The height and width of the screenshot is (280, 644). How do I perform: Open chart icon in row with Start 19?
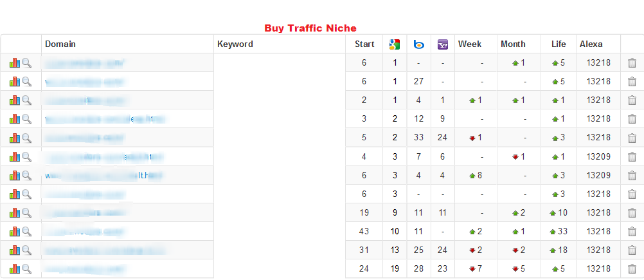click(14, 212)
